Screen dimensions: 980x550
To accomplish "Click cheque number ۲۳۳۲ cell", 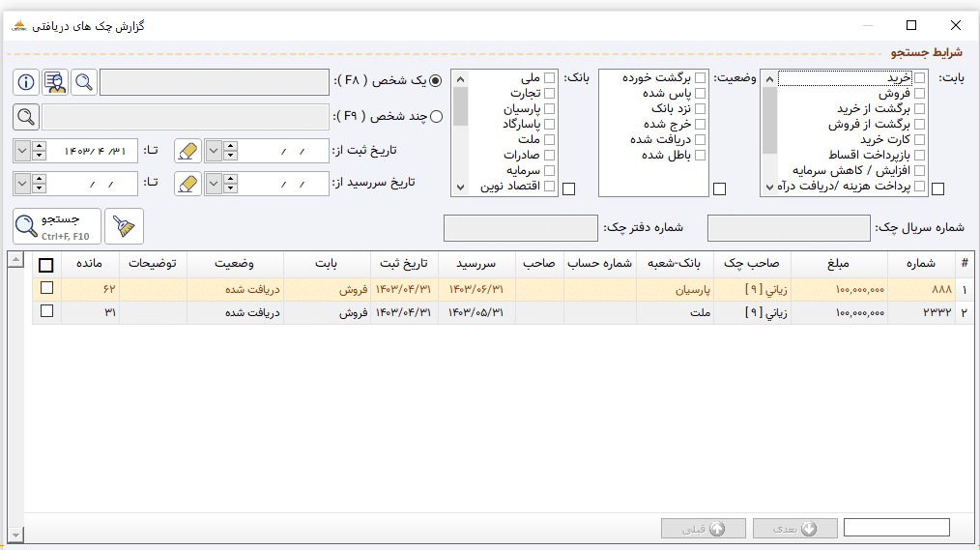I will coord(921,312).
